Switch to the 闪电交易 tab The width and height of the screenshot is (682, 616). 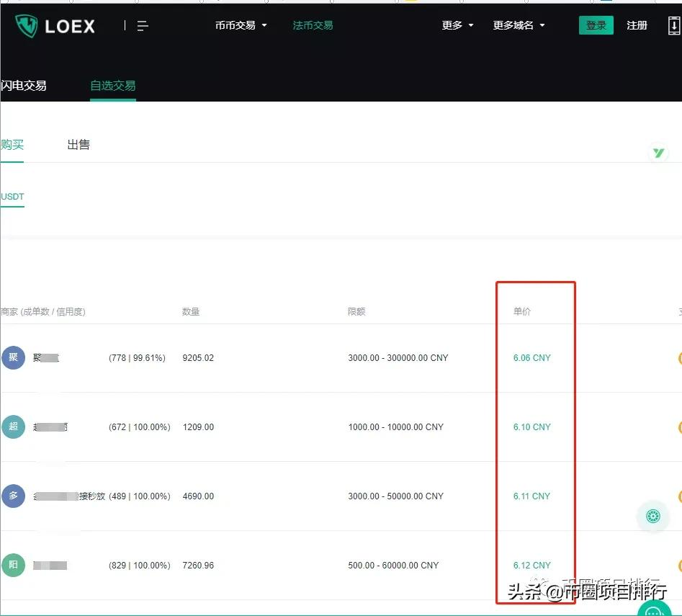[x=24, y=85]
